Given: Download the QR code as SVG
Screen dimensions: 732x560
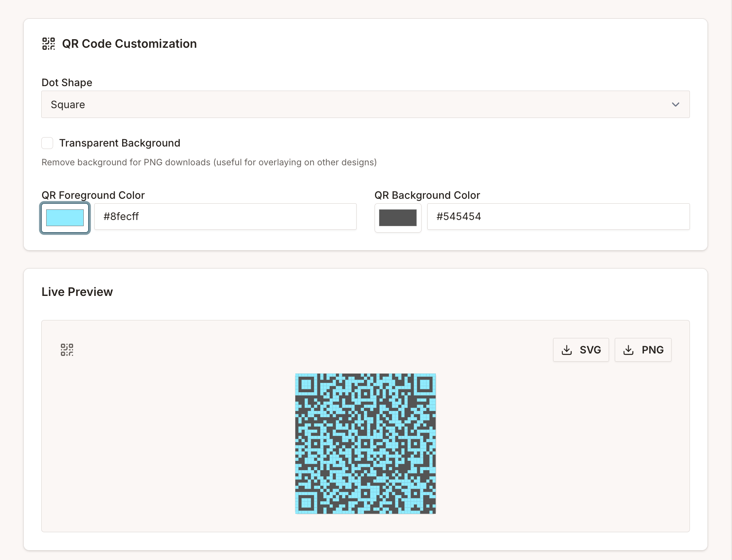Looking at the screenshot, I should click(581, 350).
